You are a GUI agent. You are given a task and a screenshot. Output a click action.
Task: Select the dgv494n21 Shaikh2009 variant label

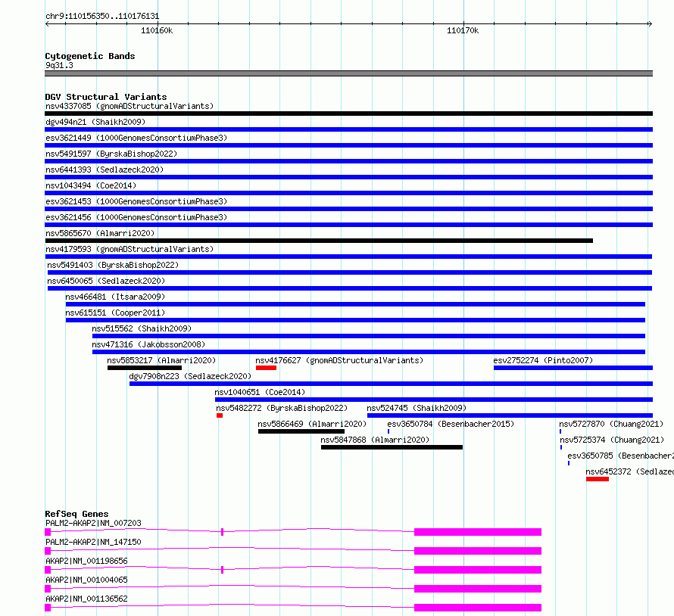(x=95, y=122)
